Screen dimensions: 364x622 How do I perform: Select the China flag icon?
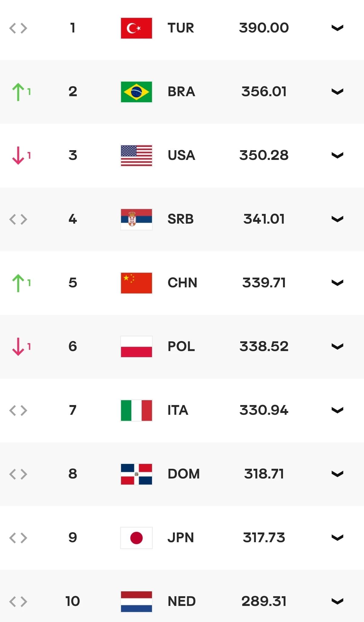tap(136, 283)
